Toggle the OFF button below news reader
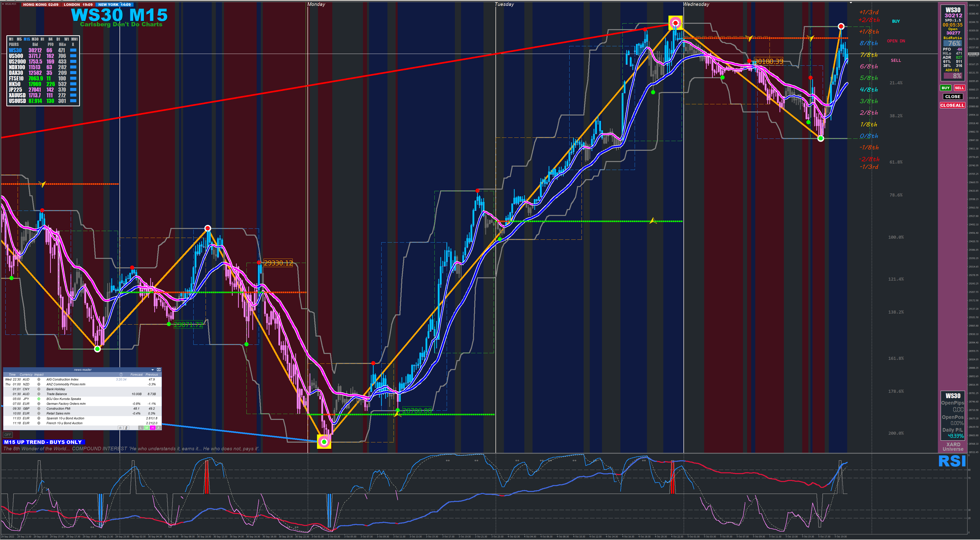Screen dimensions: 980x540 (x=8, y=435)
